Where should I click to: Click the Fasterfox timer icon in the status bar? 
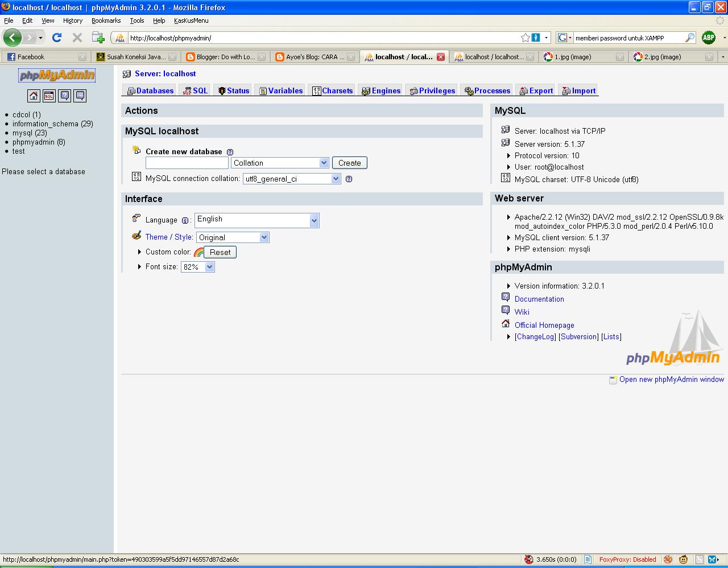(x=529, y=559)
